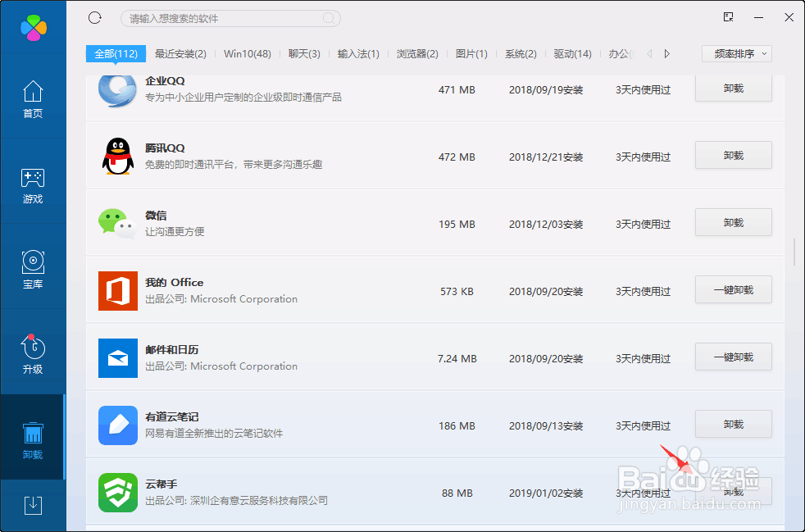Switch to the 系统(2) tab

click(521, 53)
